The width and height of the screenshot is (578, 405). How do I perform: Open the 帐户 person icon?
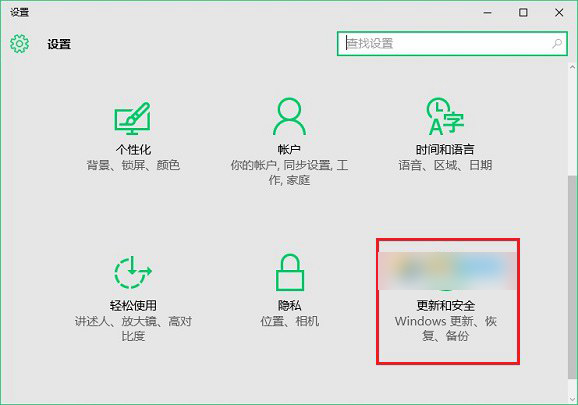click(x=289, y=116)
